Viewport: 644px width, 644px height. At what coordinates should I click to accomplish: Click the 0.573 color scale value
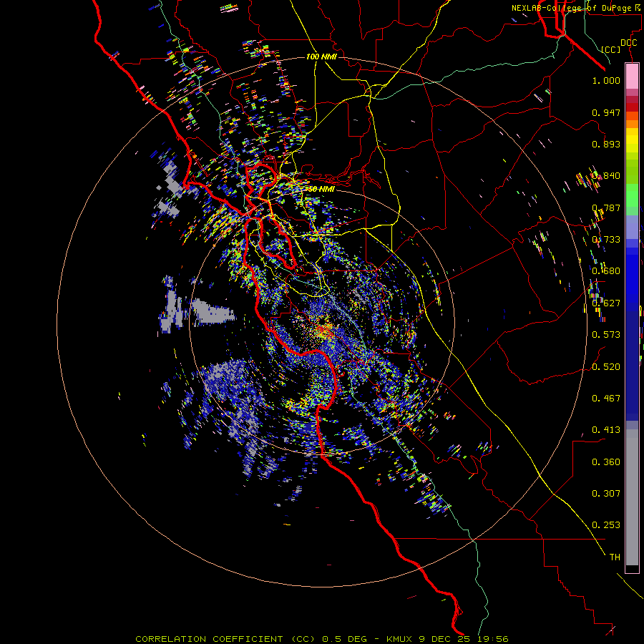point(606,335)
